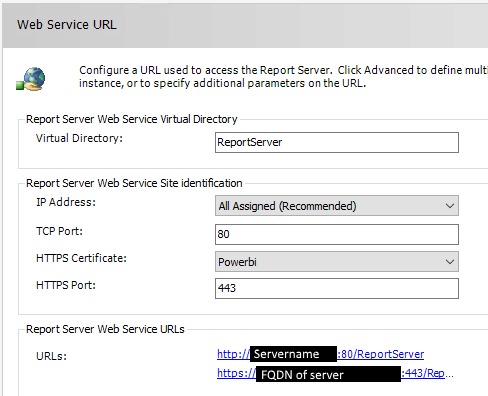
Task: Click the URLs label
Action: pyautogui.click(x=52, y=356)
